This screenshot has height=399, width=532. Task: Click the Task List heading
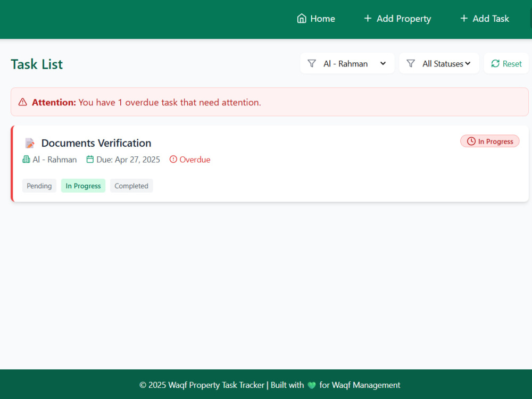(x=37, y=64)
